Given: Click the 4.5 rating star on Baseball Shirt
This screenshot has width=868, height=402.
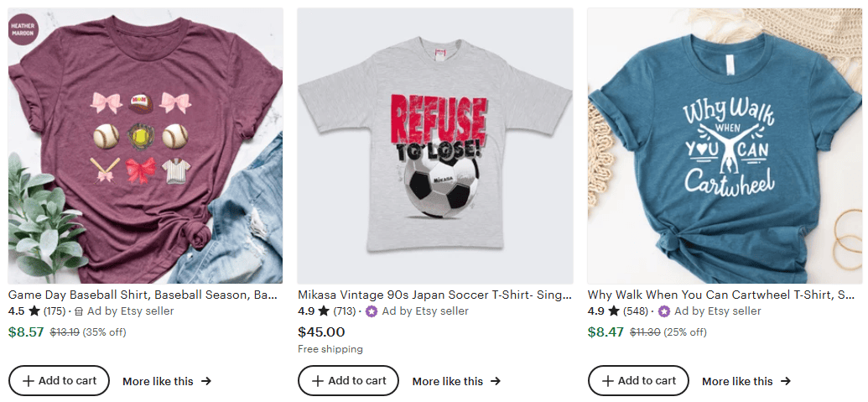Looking at the screenshot, I should click(x=34, y=311).
